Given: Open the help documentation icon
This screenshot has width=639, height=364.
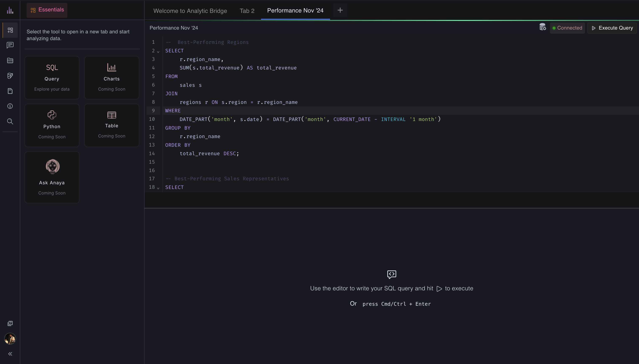Looking at the screenshot, I should click(10, 323).
